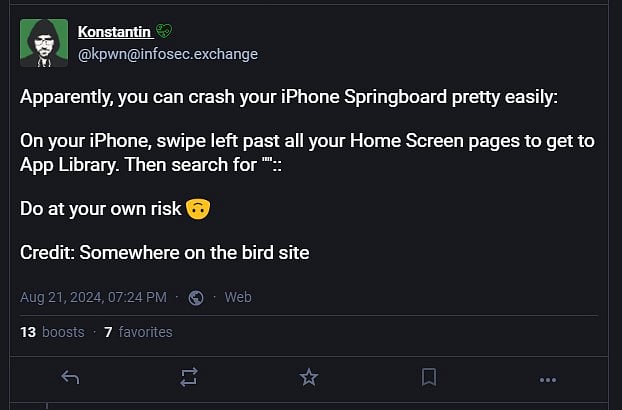This screenshot has width=622, height=410.
Task: Click the globe public visibility icon
Action: (196, 297)
